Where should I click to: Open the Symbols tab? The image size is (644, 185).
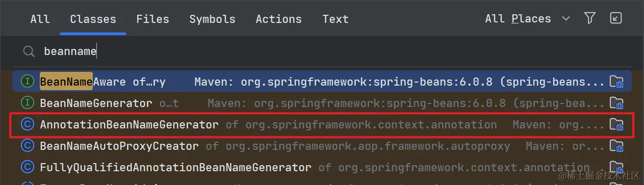pos(212,19)
